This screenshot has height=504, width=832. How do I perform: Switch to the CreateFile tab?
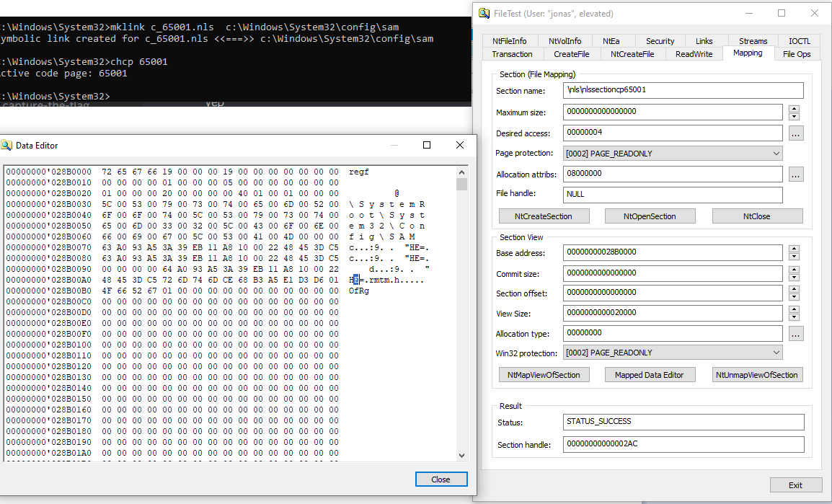[x=572, y=54]
